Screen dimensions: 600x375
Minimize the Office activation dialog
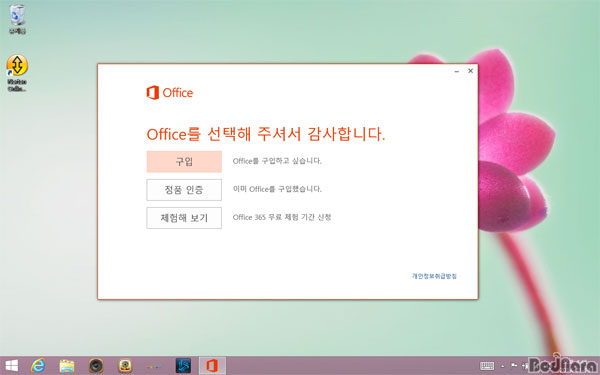(x=457, y=71)
